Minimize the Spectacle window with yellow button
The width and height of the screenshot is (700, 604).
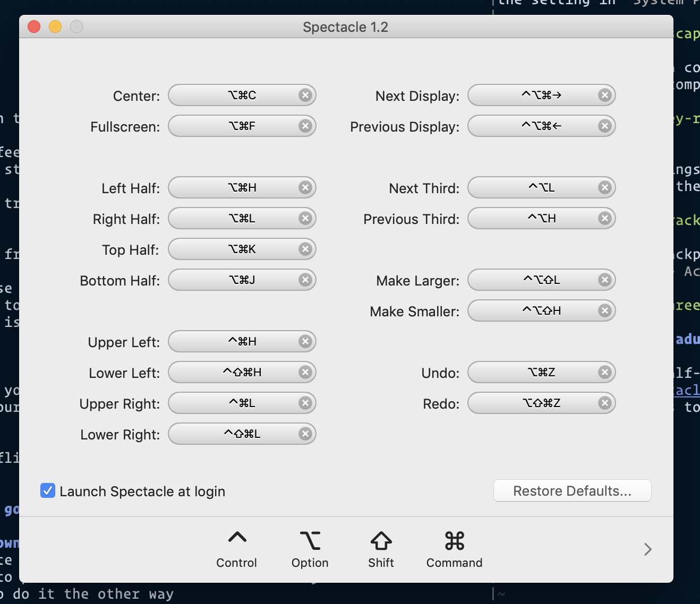click(55, 27)
